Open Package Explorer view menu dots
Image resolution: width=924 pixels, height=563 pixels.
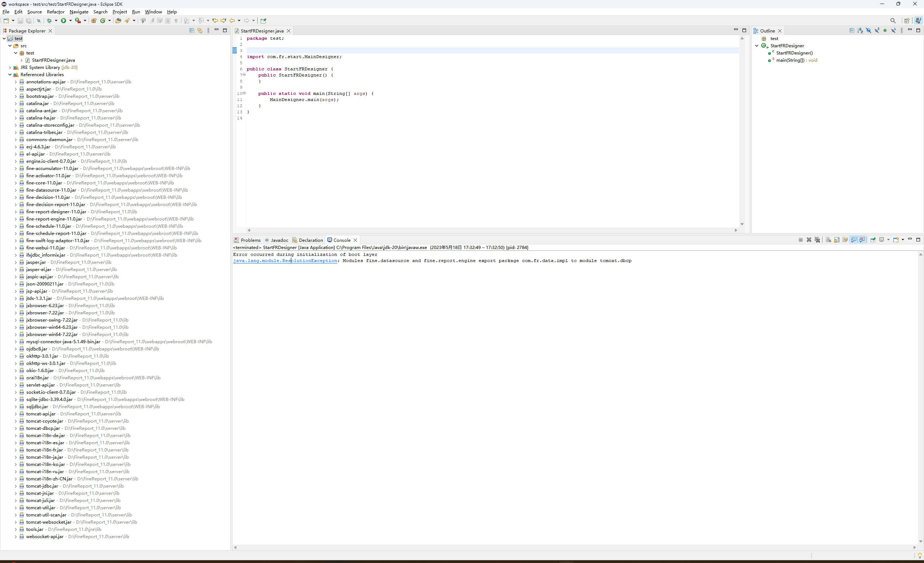(209, 30)
